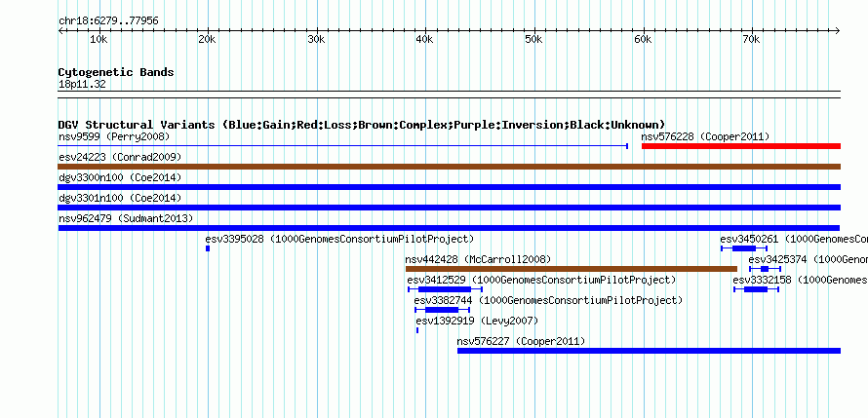
Task: Select the 18p11.32 band label
Action: 82,85
